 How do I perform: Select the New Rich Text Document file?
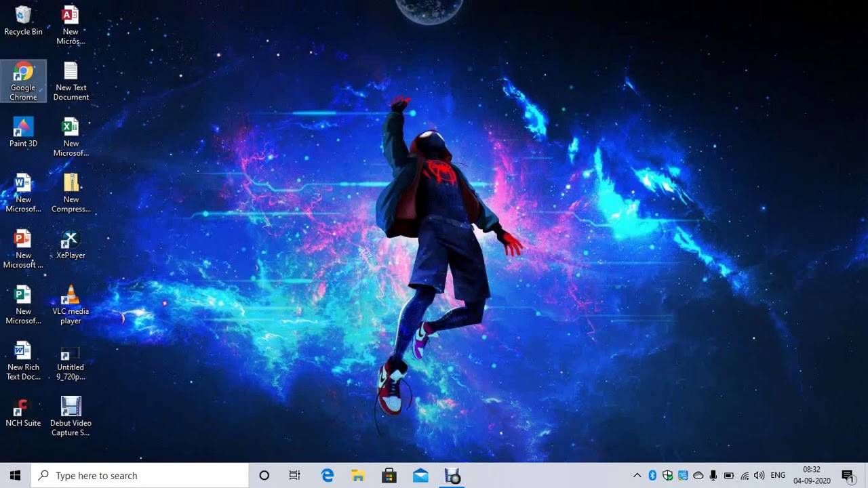[x=23, y=361]
